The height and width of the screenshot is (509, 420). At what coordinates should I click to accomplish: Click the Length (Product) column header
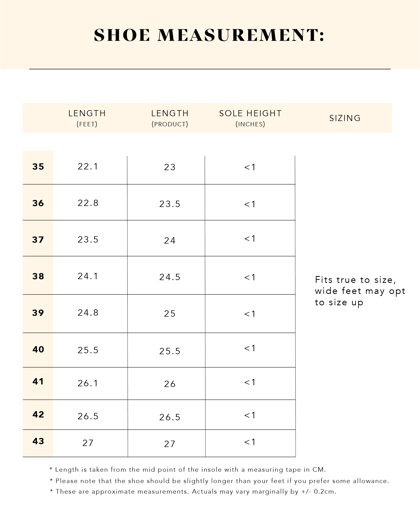click(x=170, y=118)
